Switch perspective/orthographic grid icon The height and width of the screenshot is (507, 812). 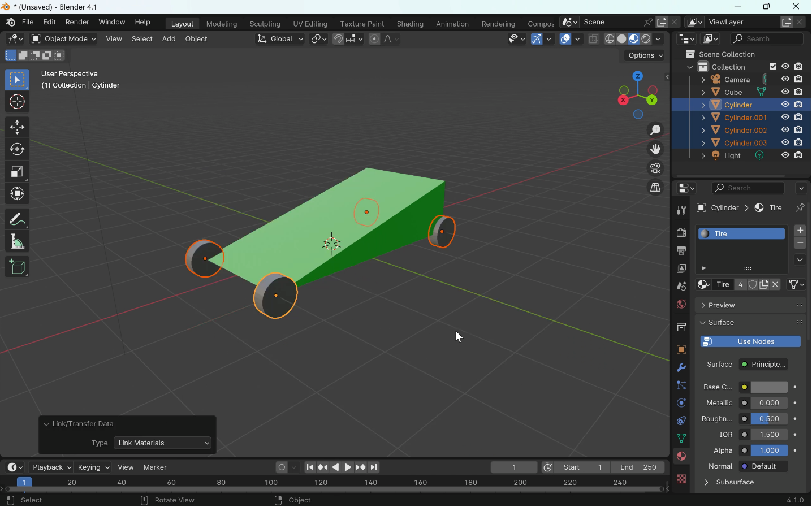pos(656,188)
